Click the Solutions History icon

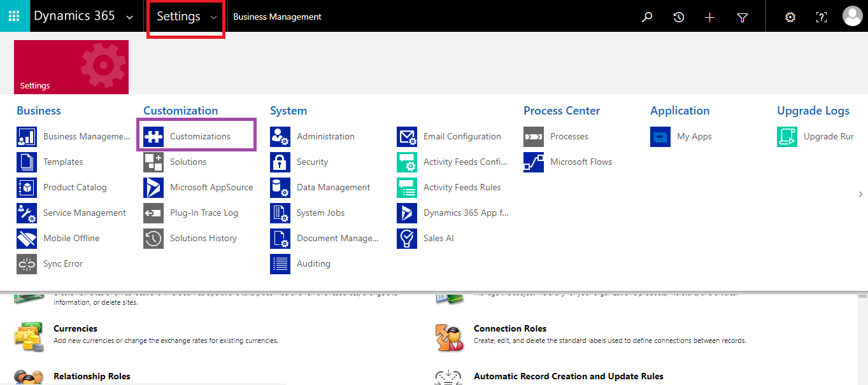click(x=153, y=239)
